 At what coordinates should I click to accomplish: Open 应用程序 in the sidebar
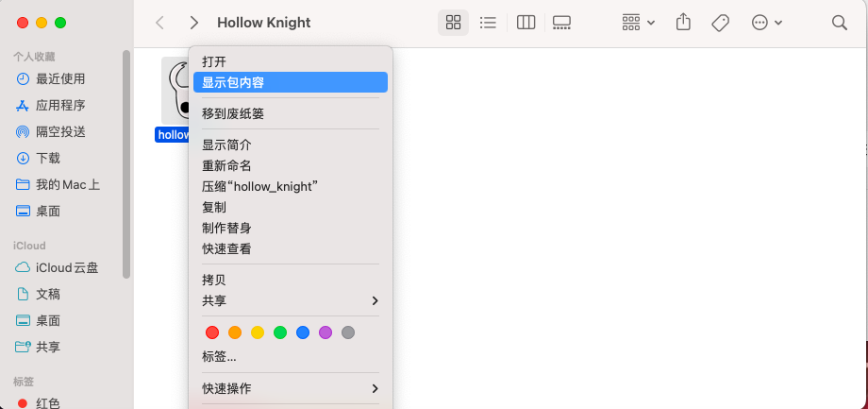tap(60, 105)
